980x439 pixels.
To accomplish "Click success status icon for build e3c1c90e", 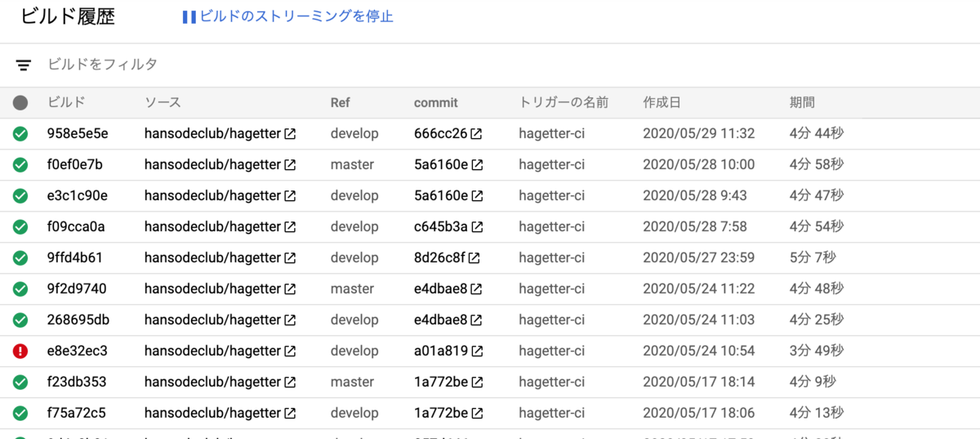I will [x=20, y=195].
